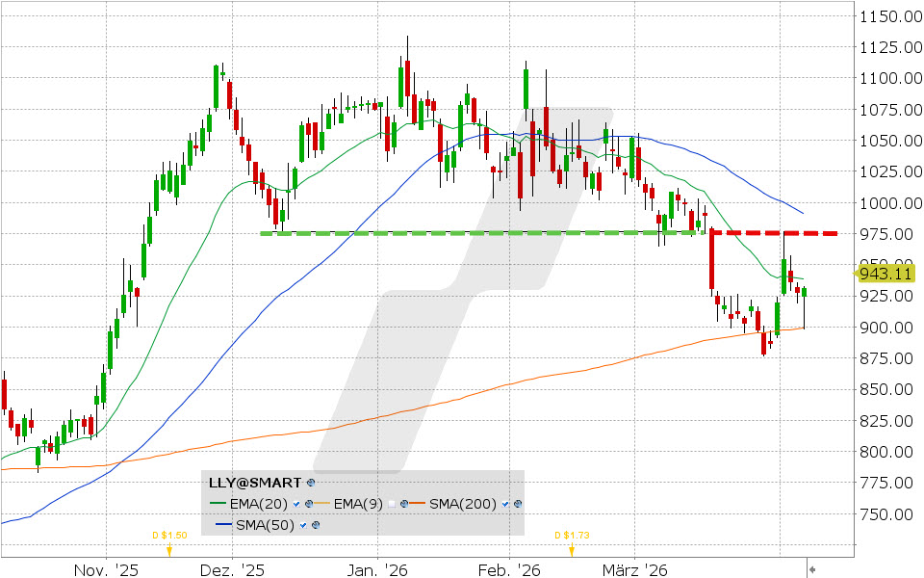
Task: Open EMA(20) indicator settings icon
Action: tap(309, 503)
